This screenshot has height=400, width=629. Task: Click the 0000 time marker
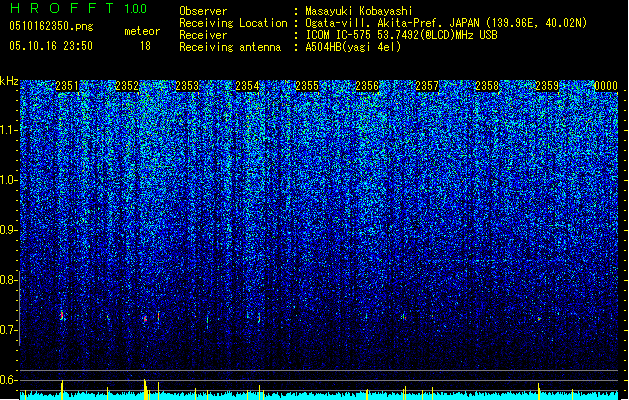(x=606, y=86)
